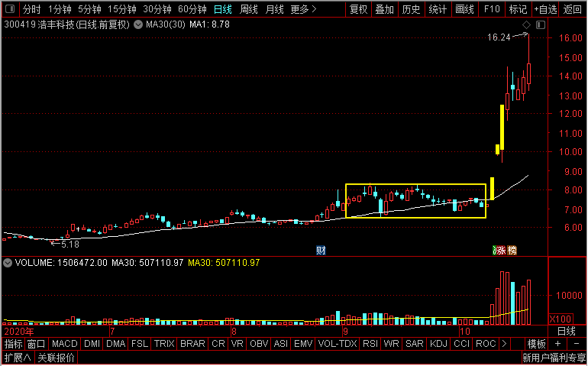
Task: Click the 榜 ranking marker icon
Action: coord(512,250)
